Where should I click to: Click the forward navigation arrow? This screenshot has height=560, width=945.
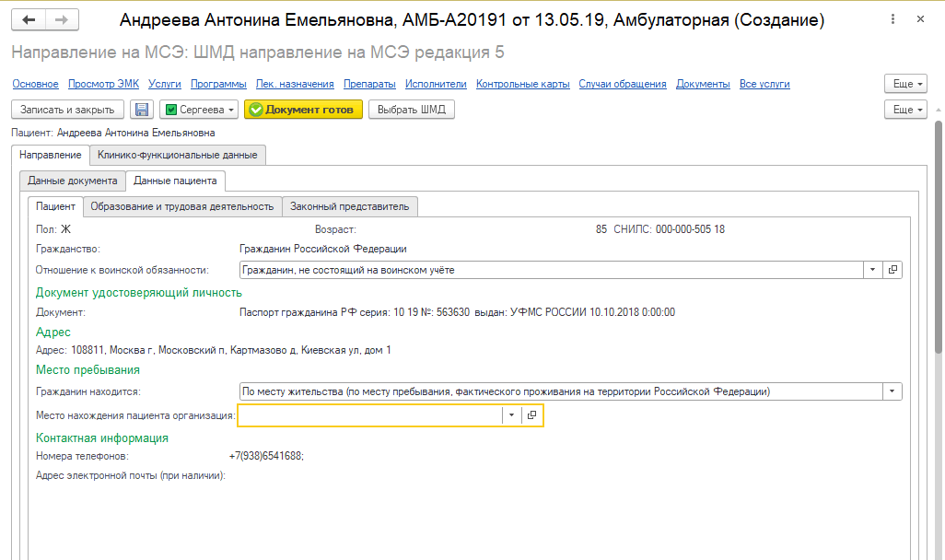(x=61, y=19)
